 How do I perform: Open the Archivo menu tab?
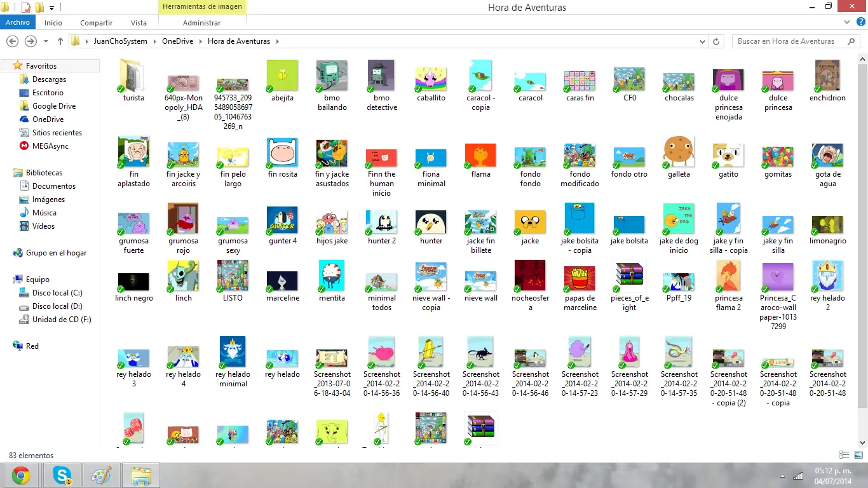click(18, 22)
